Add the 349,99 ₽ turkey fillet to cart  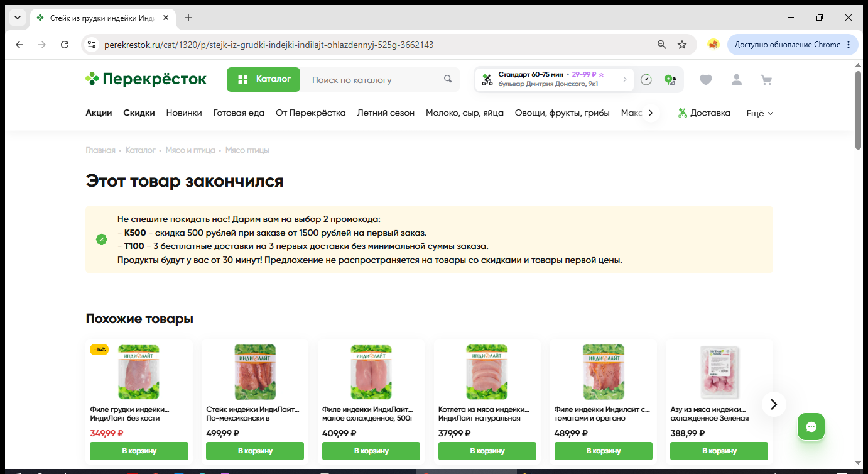coord(139,451)
